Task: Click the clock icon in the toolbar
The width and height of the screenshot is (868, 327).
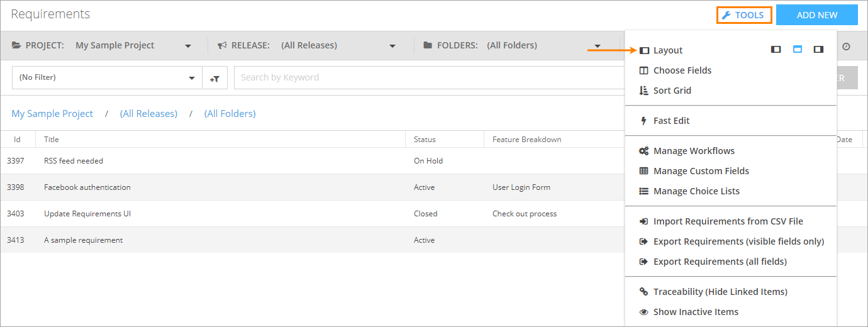Action: pyautogui.click(x=846, y=47)
